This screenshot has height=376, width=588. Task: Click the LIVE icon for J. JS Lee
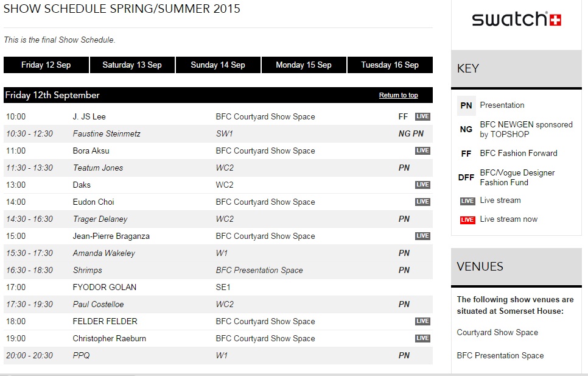[x=422, y=116]
